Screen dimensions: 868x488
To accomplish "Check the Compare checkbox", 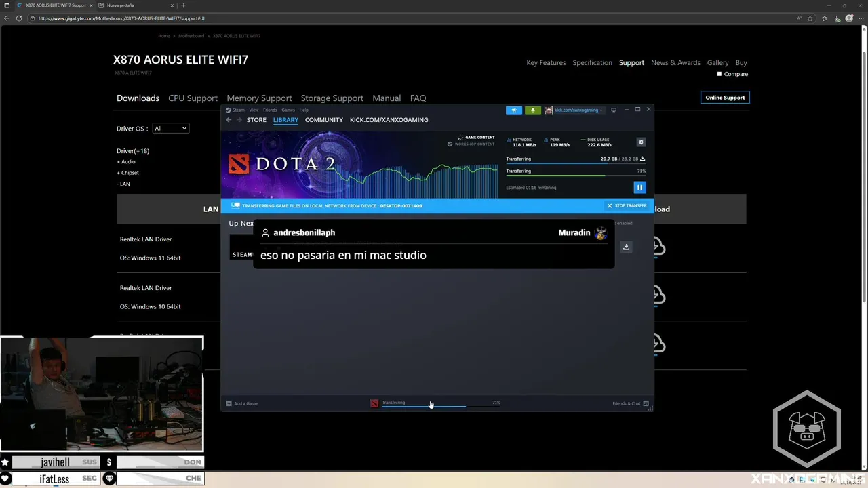I will [x=719, y=74].
